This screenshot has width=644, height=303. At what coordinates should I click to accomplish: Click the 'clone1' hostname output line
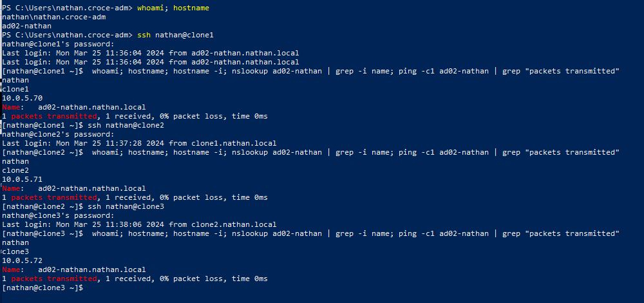pyautogui.click(x=15, y=89)
